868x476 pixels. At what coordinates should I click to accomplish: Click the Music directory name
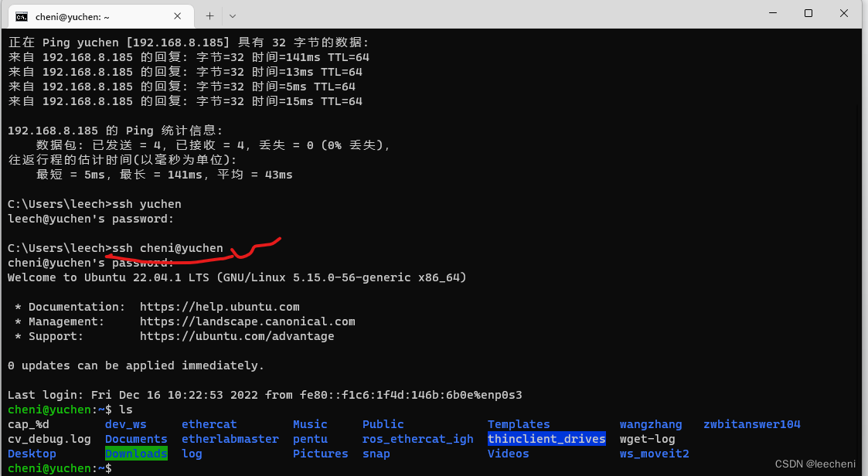click(x=310, y=423)
